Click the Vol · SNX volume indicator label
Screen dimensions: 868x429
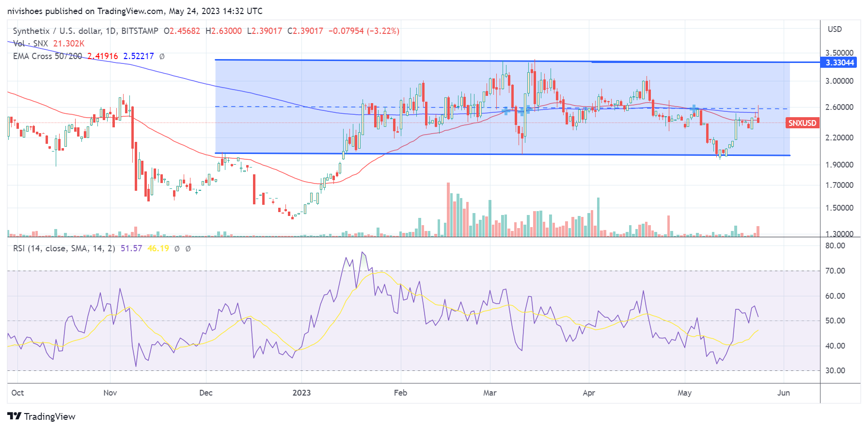click(x=31, y=44)
